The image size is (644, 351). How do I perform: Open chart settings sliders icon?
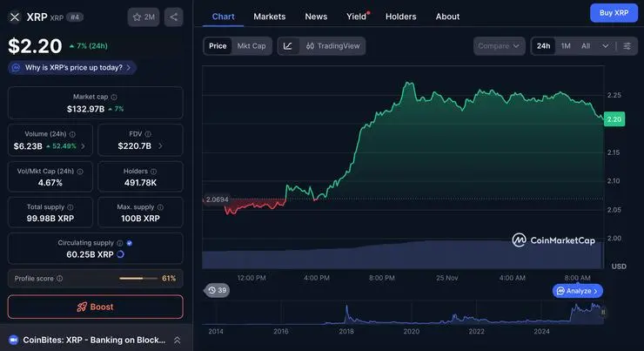coord(627,46)
